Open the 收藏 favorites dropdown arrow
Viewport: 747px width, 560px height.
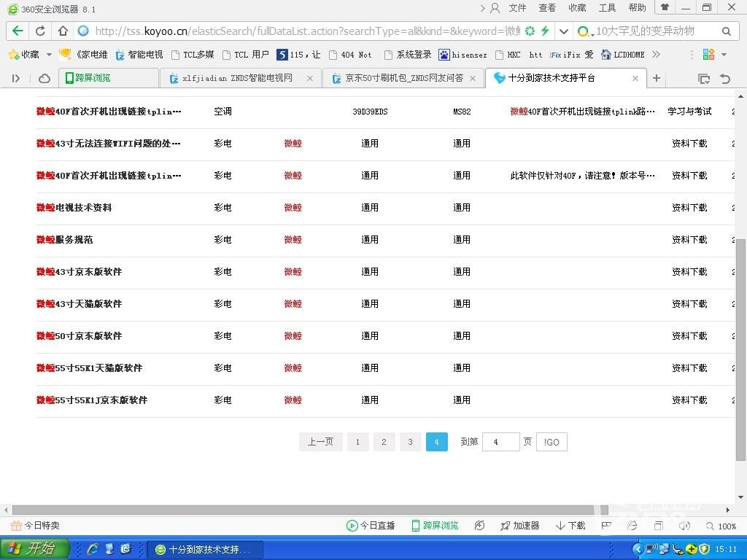(49, 55)
